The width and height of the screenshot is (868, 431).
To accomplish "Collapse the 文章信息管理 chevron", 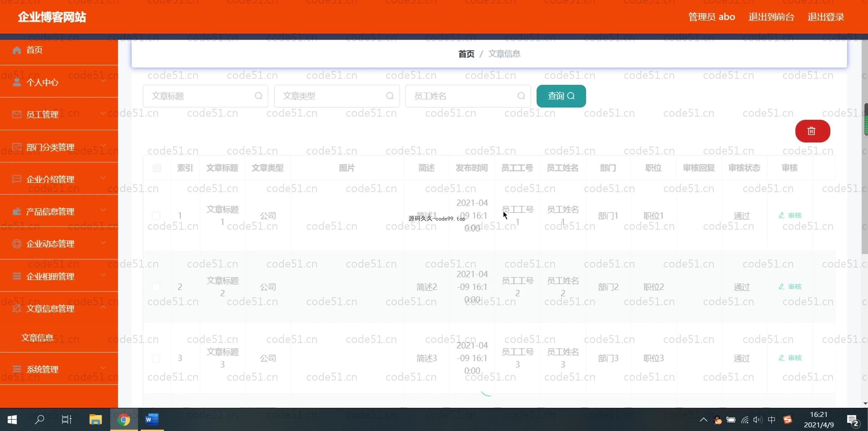I will click(x=103, y=307).
